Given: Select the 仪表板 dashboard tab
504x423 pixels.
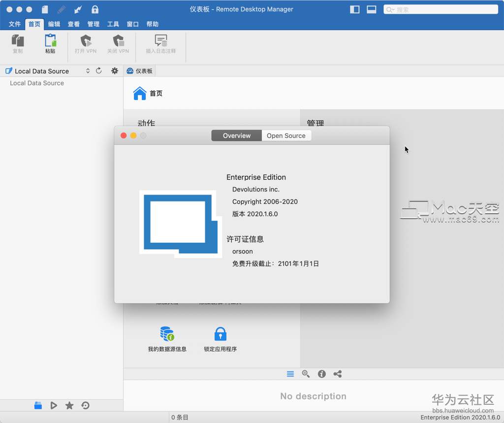Looking at the screenshot, I should pos(139,71).
